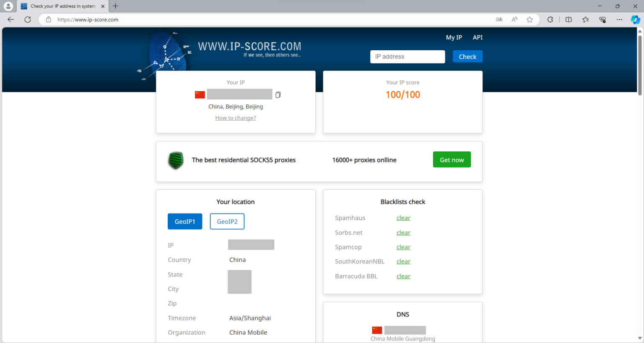644x343 pixels.
Task: Open the API menu link
Action: pos(478,37)
